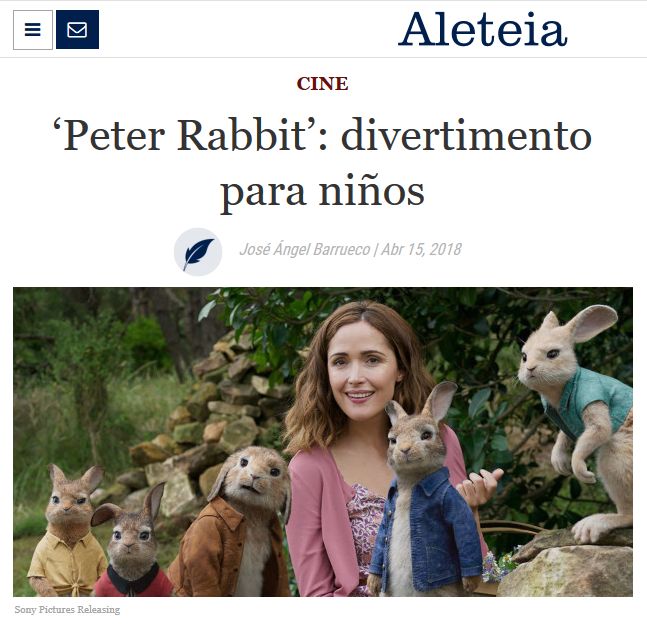View author José Ángel Barrueco's profile
This screenshot has width=647, height=632.
point(305,249)
